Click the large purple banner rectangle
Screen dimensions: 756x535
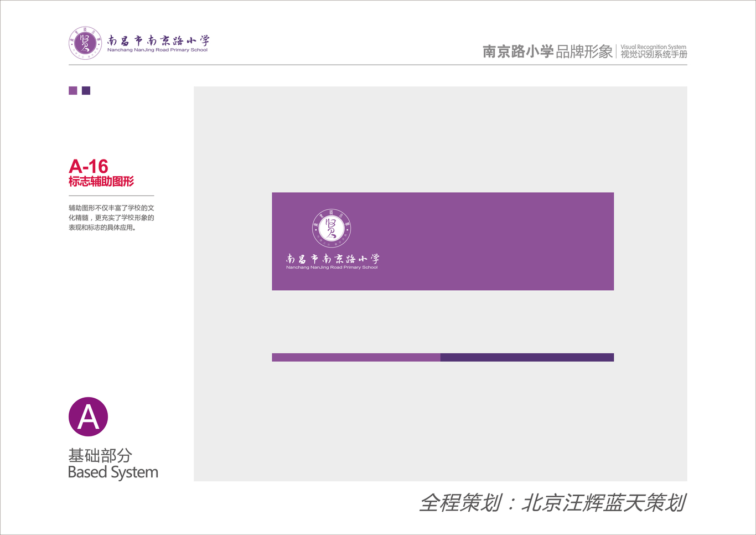(x=443, y=241)
